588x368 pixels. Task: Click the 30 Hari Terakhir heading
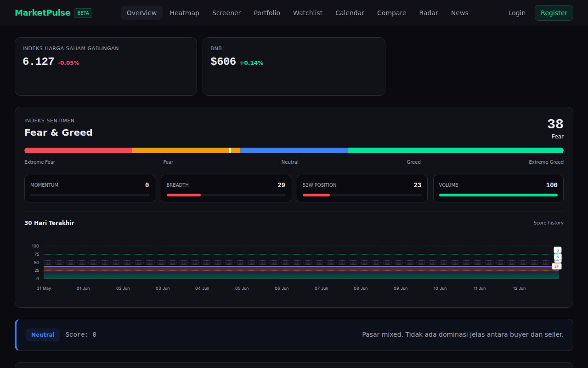tap(49, 223)
